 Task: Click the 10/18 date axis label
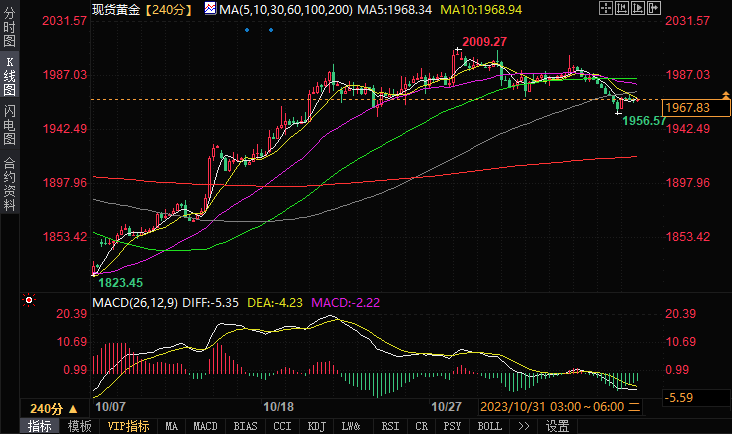(x=278, y=407)
